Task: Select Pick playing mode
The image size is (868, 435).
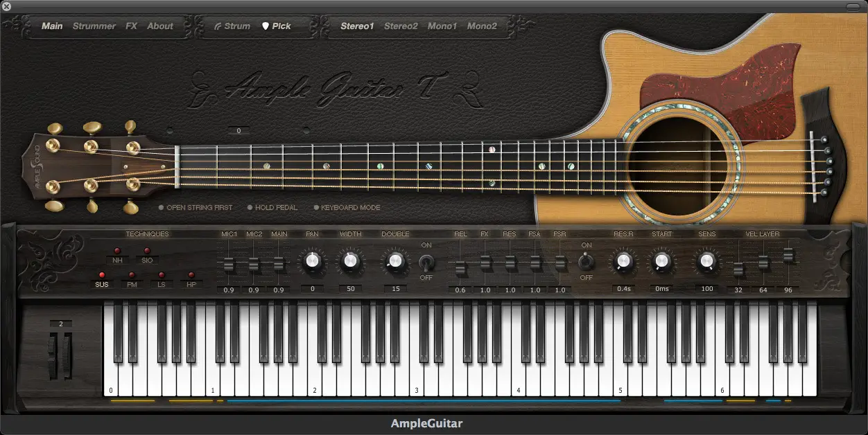Action: [x=276, y=26]
